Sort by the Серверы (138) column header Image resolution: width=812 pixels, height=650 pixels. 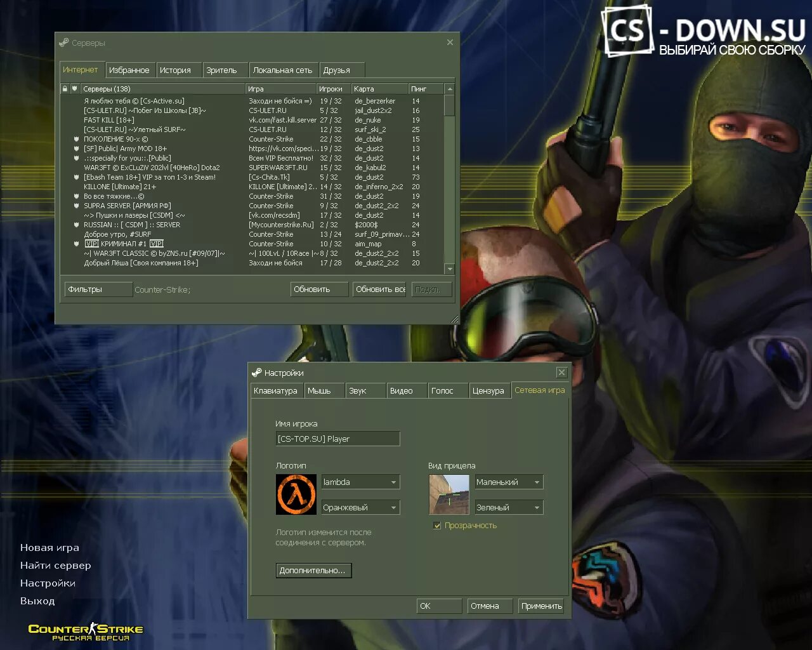coord(162,89)
